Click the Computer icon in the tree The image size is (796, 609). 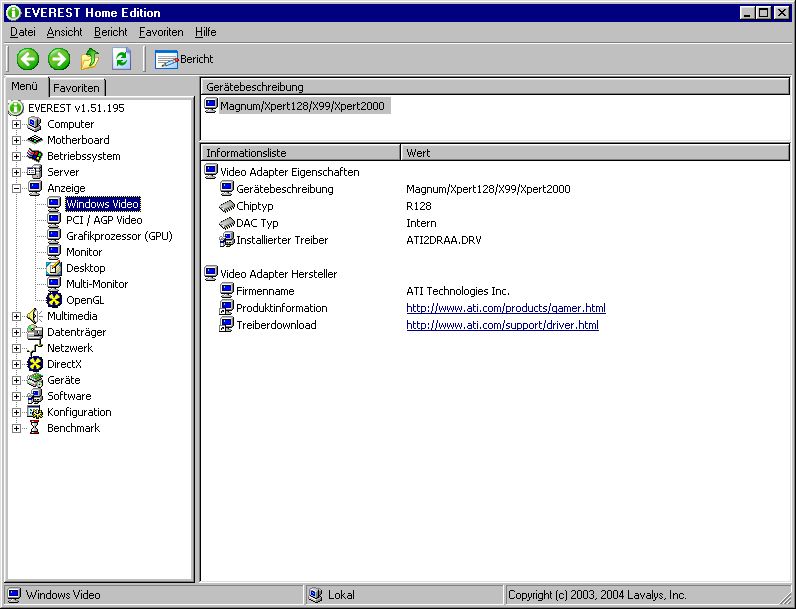pyautogui.click(x=35, y=124)
